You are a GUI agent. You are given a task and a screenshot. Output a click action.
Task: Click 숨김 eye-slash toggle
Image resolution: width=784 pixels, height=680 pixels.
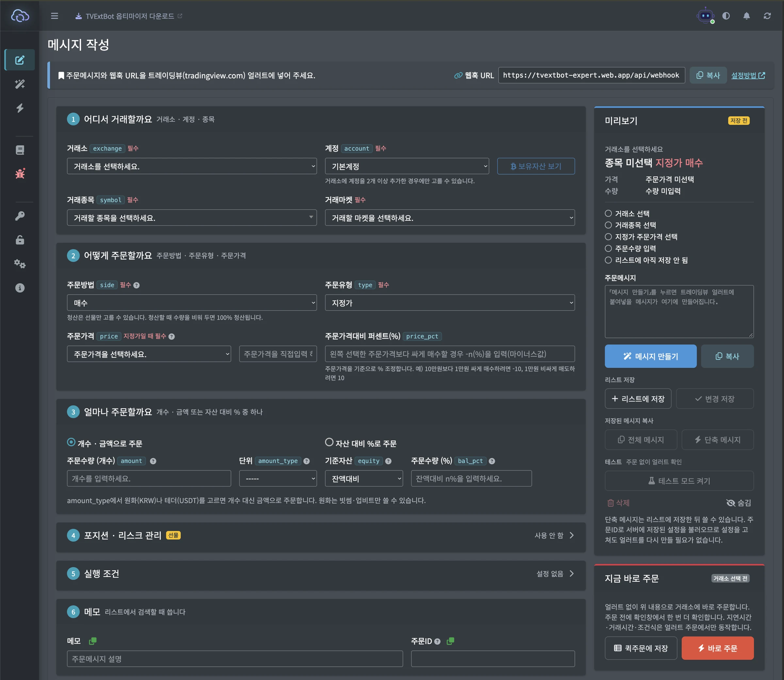pos(739,503)
